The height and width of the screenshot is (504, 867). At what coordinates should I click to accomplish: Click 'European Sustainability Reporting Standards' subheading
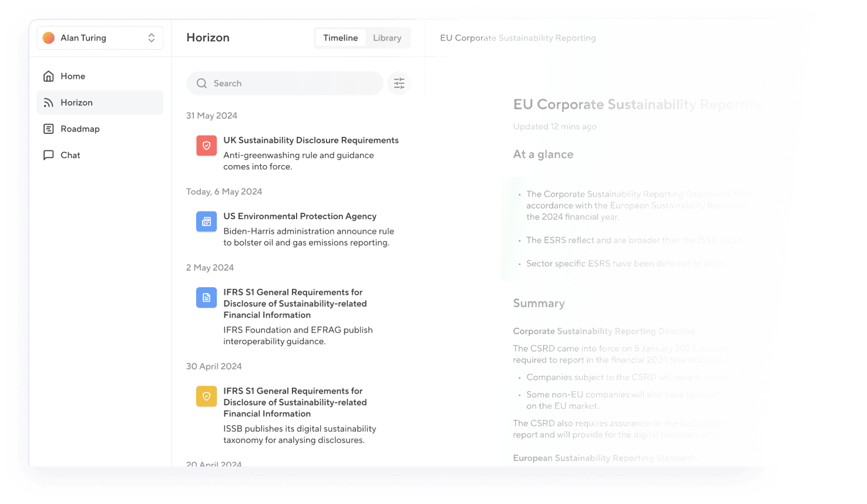click(x=605, y=458)
